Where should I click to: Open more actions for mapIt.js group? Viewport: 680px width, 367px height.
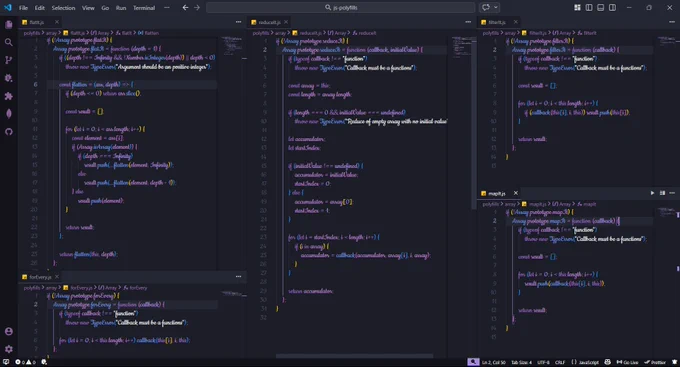point(672,193)
